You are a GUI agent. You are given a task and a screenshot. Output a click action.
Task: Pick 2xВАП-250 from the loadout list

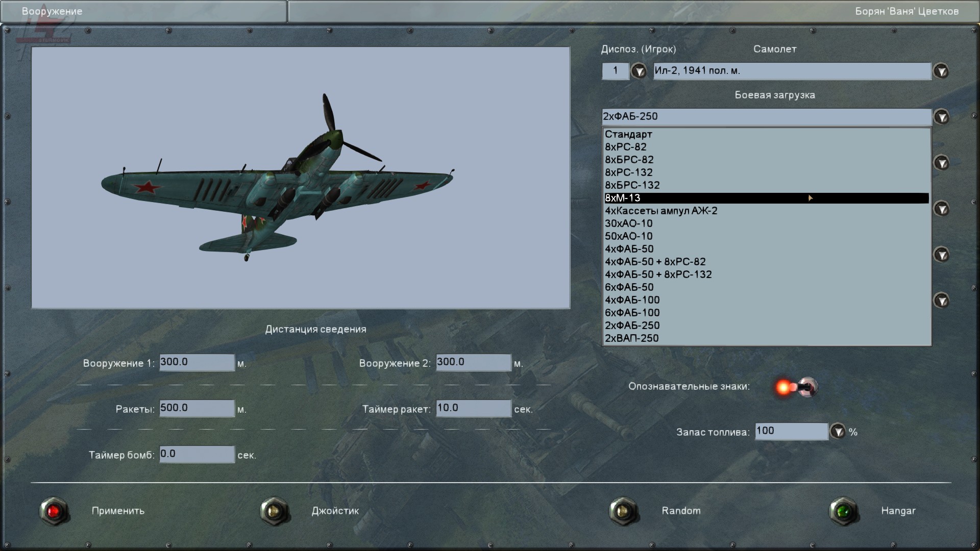(631, 338)
